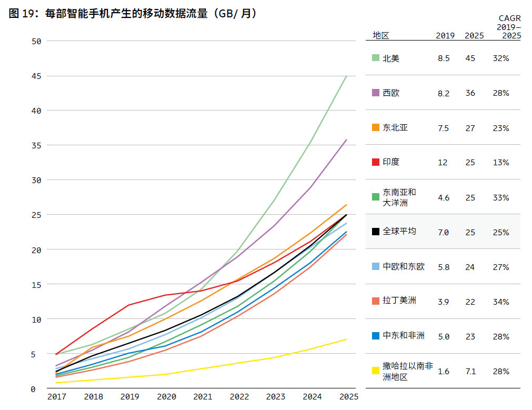532x410 pixels.
Task: Click the 中欧和东欧 legend label
Action: tap(404, 266)
